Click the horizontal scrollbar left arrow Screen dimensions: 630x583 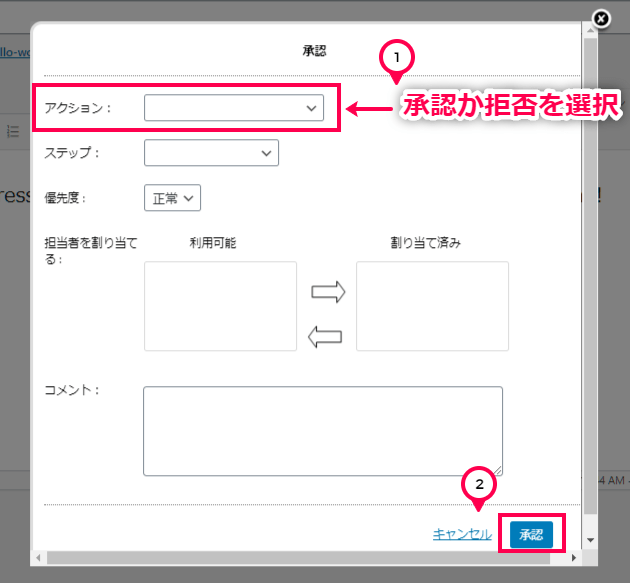click(38, 558)
